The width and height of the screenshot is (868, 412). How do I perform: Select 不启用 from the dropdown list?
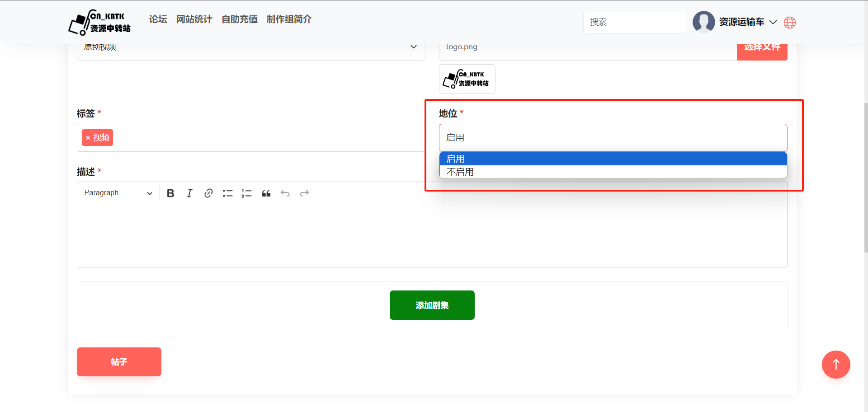[x=460, y=172]
